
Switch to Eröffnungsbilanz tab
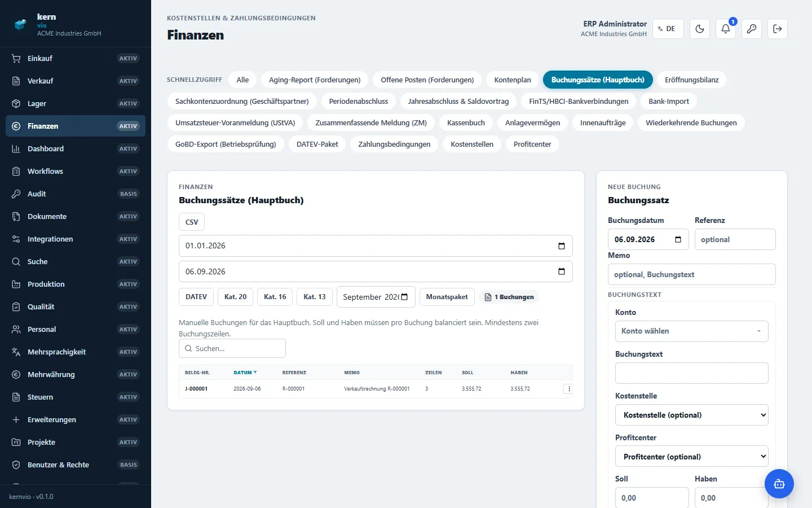pyautogui.click(x=692, y=80)
